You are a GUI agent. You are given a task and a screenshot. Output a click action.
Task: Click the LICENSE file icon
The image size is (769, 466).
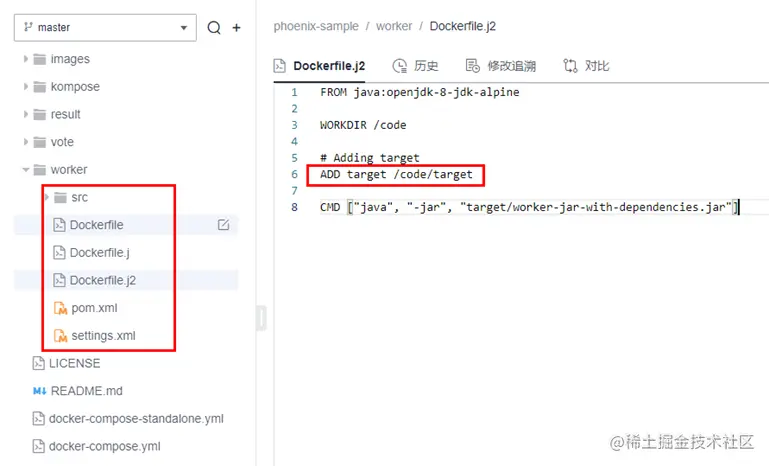pos(38,363)
